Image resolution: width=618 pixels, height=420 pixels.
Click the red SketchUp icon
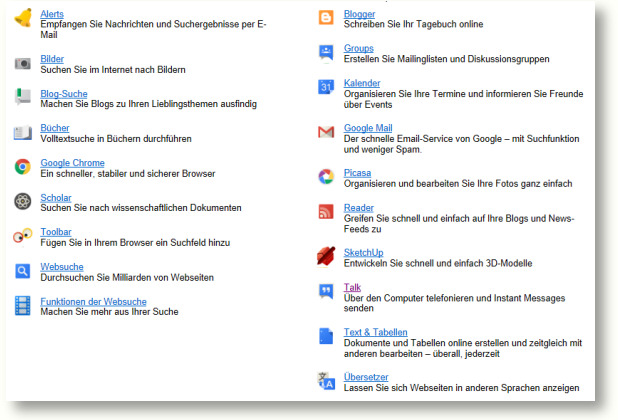pyautogui.click(x=326, y=256)
